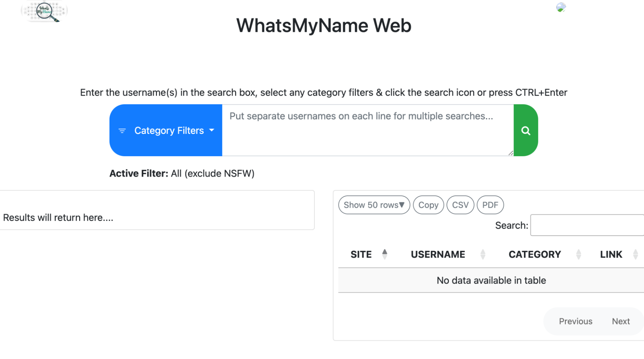Export the table to PDF
The height and width of the screenshot is (359, 644).
click(x=490, y=205)
